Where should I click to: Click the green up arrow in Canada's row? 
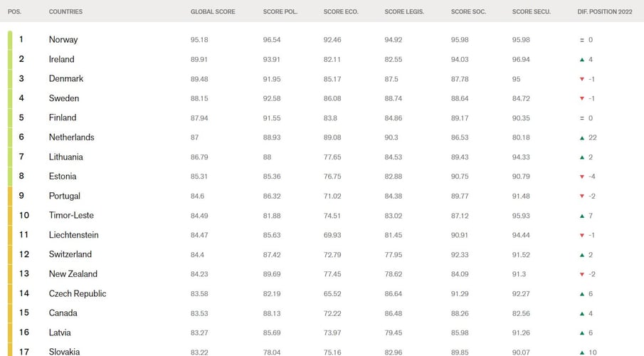coord(582,313)
